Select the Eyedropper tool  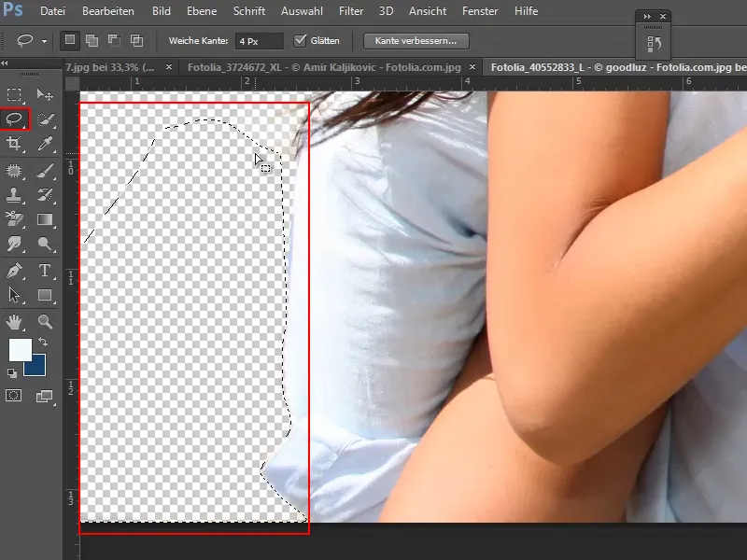45,144
